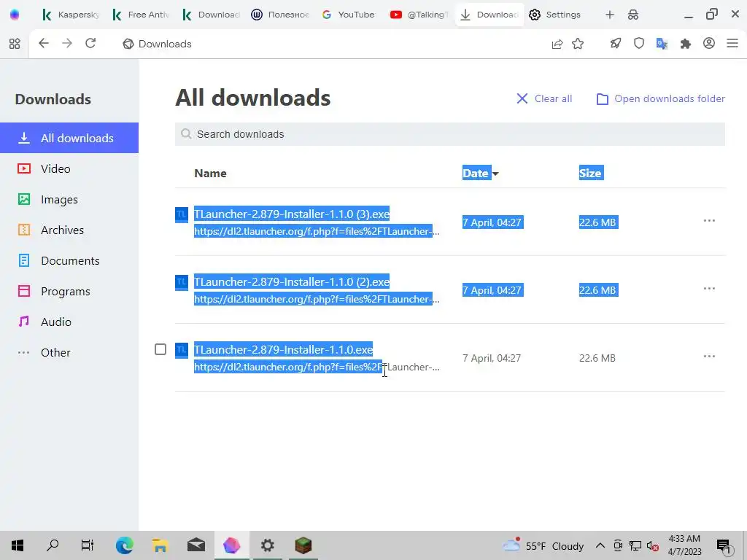Tick the checkbox for TLauncher-2.879-Installer-1.1.0.exe
Image resolution: width=747 pixels, height=560 pixels.
(x=160, y=349)
